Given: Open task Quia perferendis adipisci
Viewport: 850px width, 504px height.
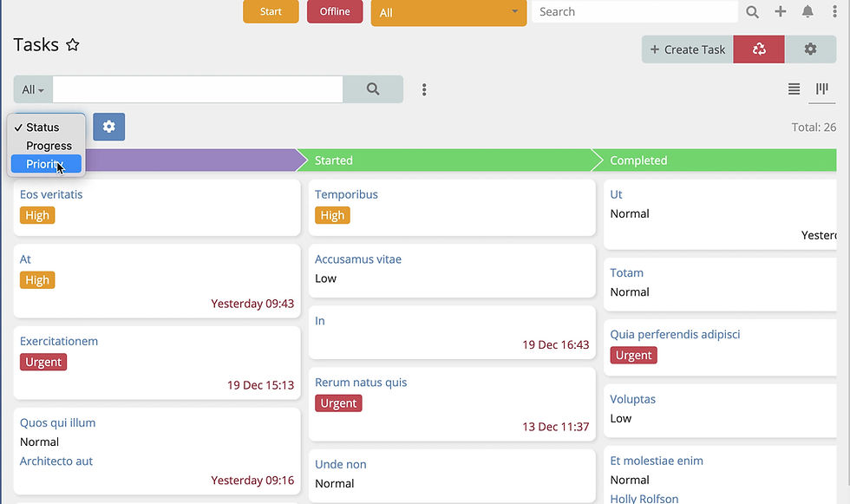Looking at the screenshot, I should pos(675,334).
